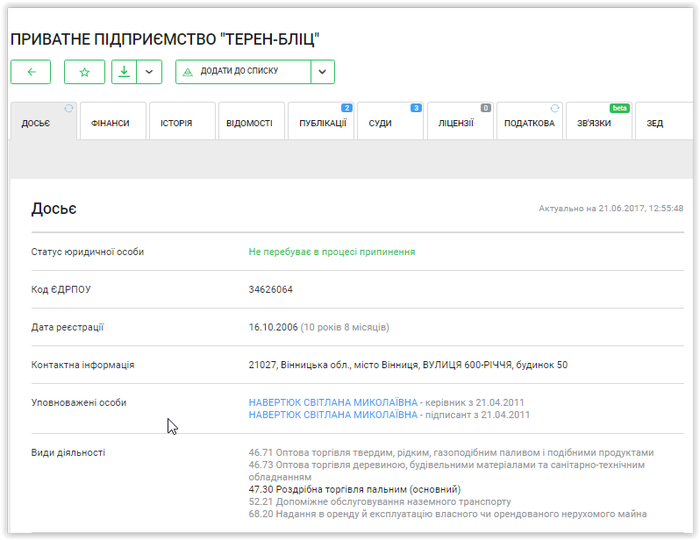Click the Досьє section heading

(54, 209)
